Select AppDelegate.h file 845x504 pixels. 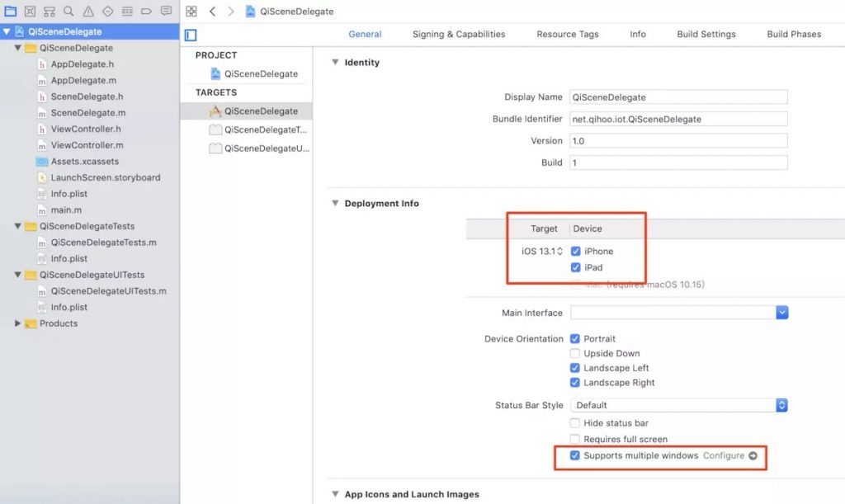coord(83,64)
